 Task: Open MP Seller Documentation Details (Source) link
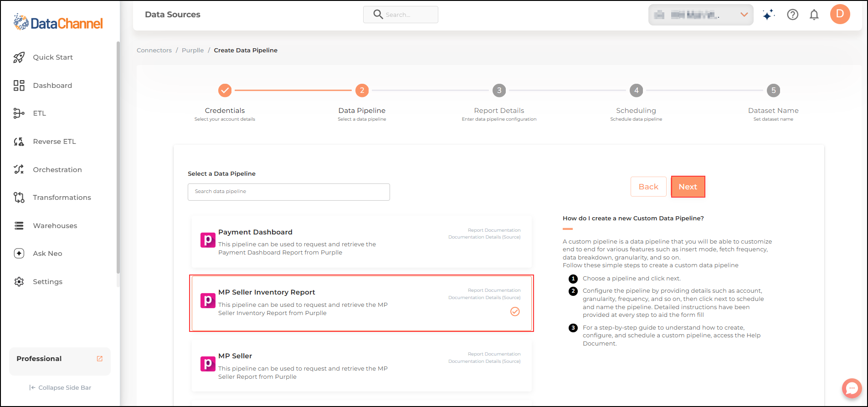pos(484,361)
